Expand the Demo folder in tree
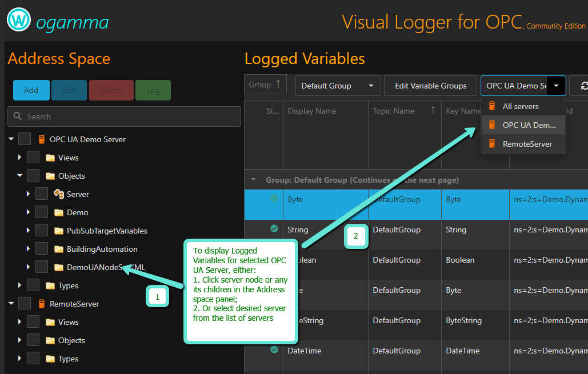 tap(28, 212)
